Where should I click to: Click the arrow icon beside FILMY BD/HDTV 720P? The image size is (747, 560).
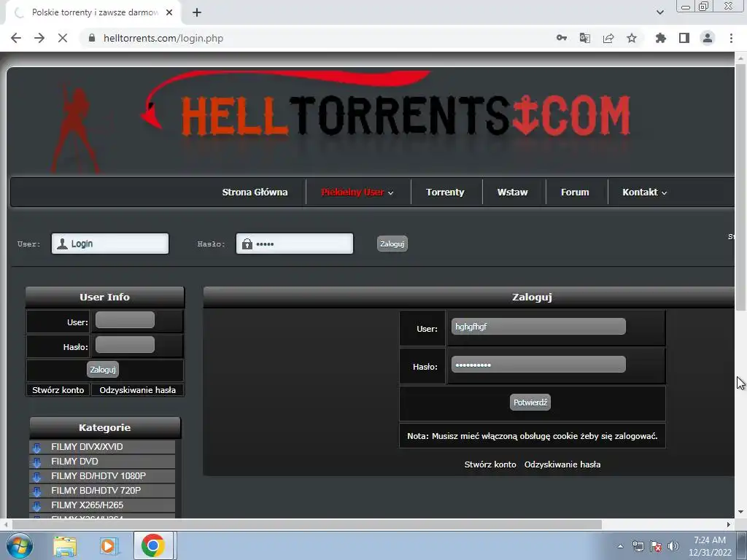click(x=36, y=491)
